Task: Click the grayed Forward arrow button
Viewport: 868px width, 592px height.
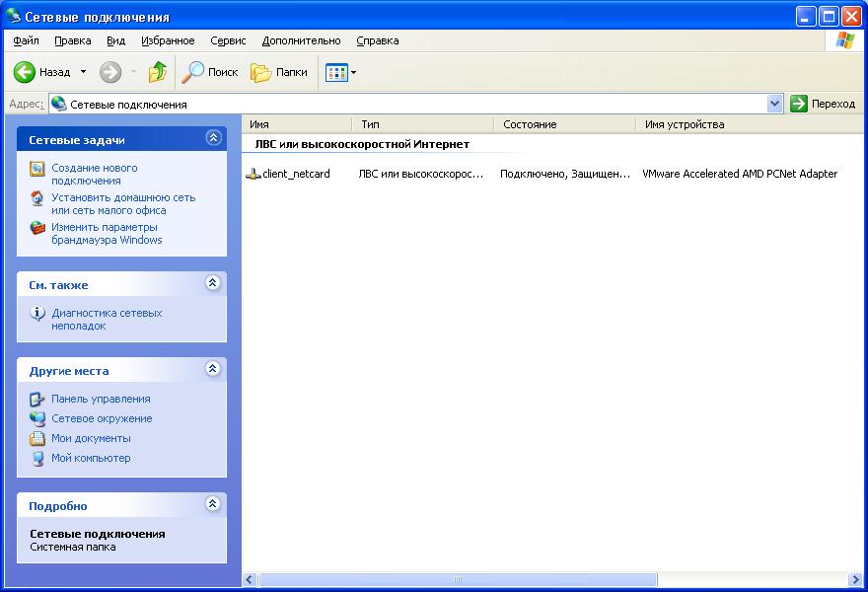Action: [x=110, y=72]
